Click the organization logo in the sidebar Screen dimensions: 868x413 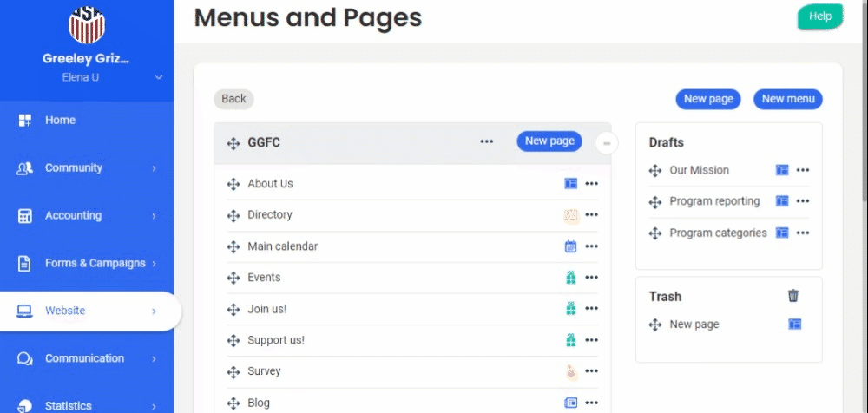tap(87, 25)
